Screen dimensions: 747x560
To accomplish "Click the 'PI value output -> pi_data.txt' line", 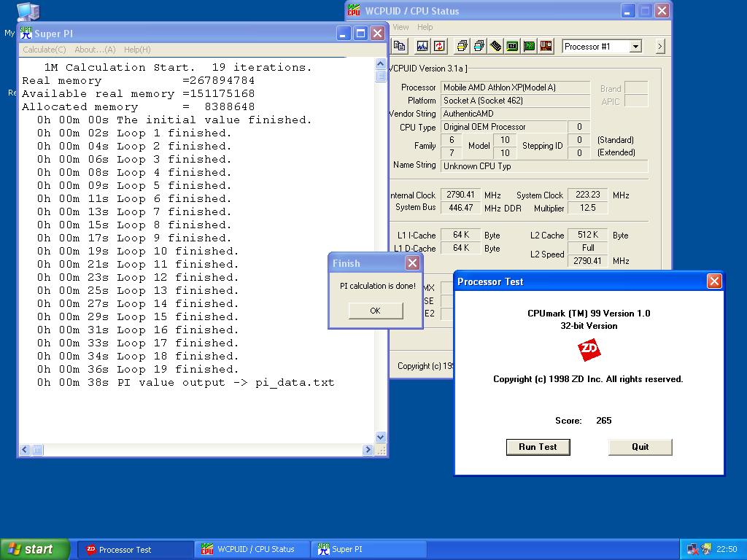I will click(x=186, y=382).
